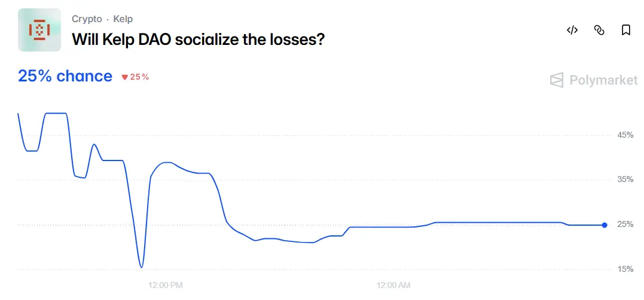Image resolution: width=644 pixels, height=300 pixels.
Task: Click the 45% y-axis label
Action: coord(625,135)
